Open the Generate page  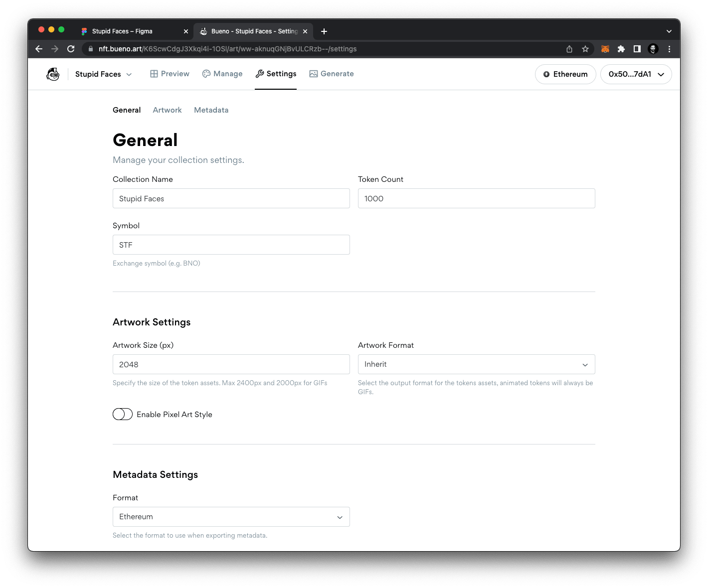pos(332,74)
